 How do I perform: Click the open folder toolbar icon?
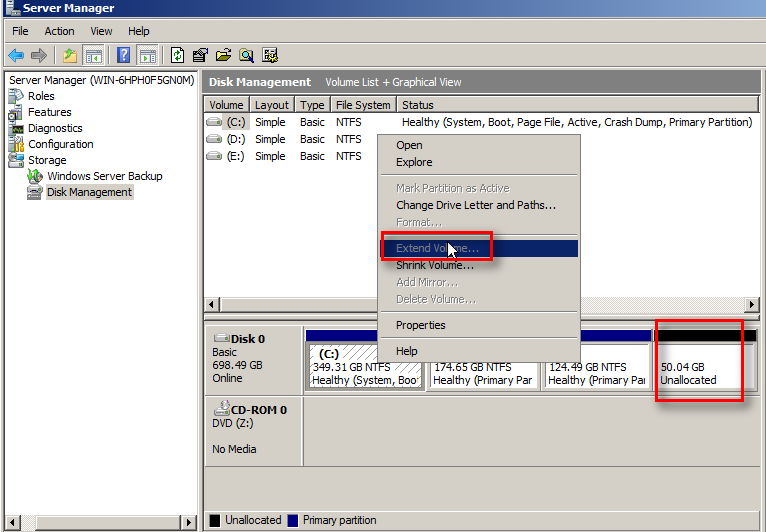223,55
